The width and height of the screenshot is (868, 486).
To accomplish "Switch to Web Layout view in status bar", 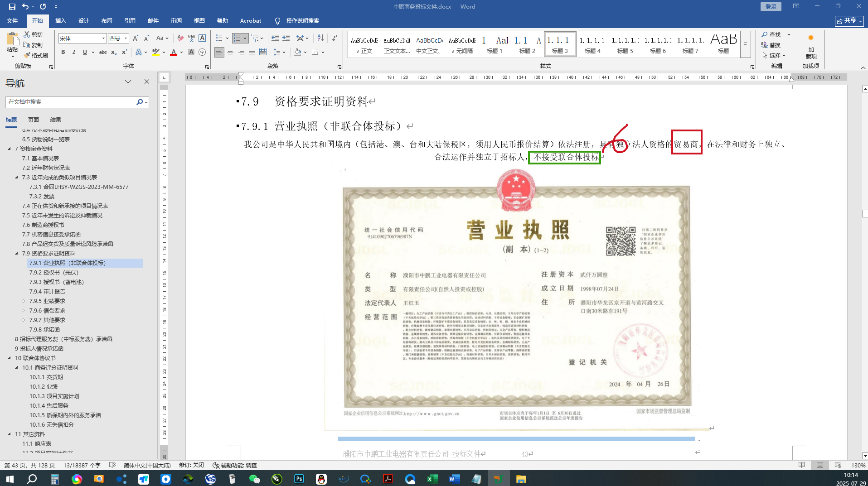I will point(838,465).
